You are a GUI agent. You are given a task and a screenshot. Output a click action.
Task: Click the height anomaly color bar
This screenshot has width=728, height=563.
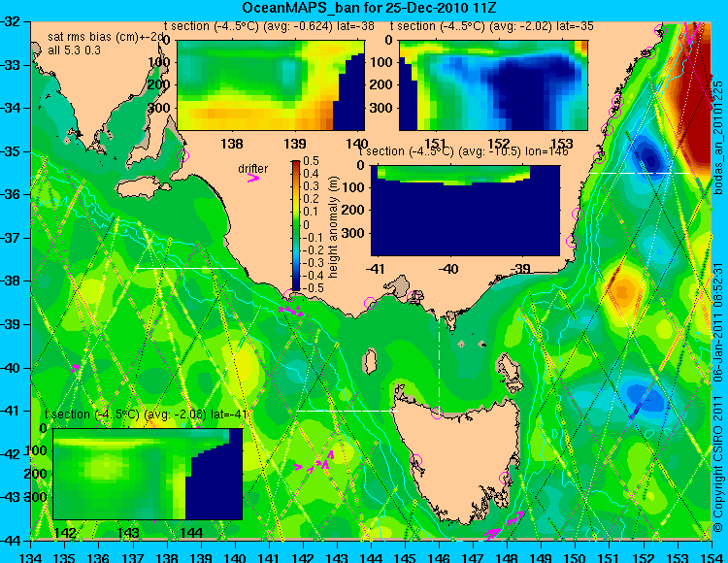click(x=296, y=225)
